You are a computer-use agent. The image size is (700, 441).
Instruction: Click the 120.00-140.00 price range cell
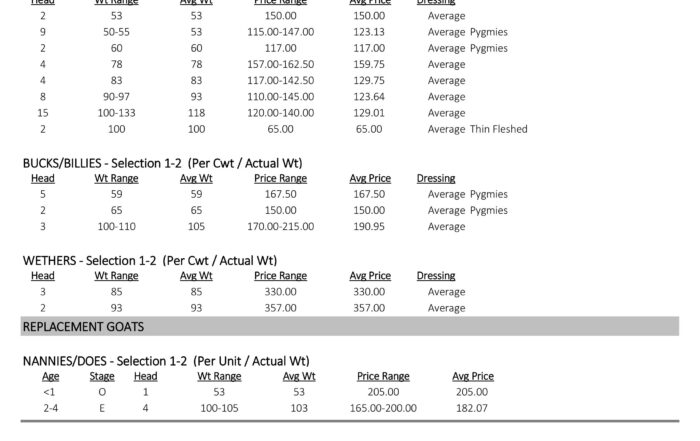click(280, 113)
